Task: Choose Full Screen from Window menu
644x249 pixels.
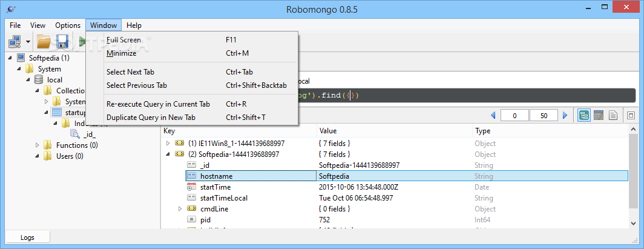Action: [192, 40]
